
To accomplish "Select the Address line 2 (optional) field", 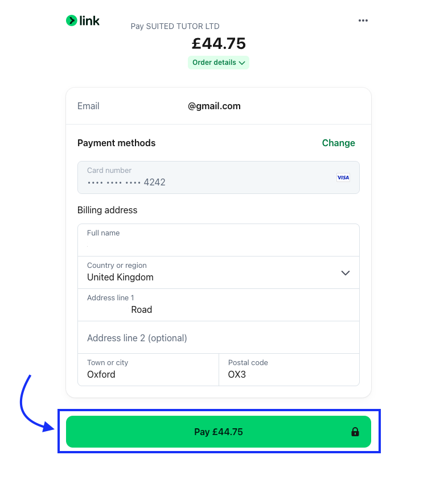I will click(219, 337).
